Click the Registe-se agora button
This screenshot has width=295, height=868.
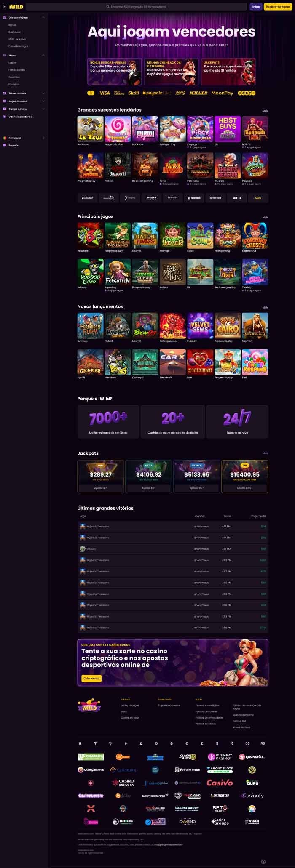point(277,7)
